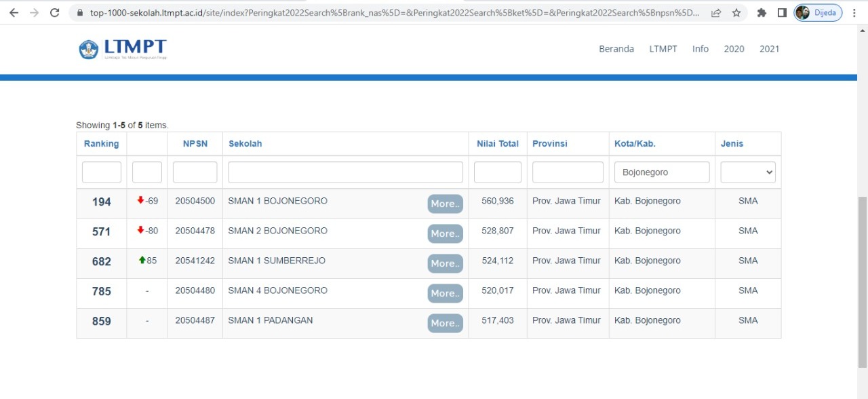This screenshot has width=868, height=399.
Task: Sort table by Ranking column header
Action: tap(101, 144)
